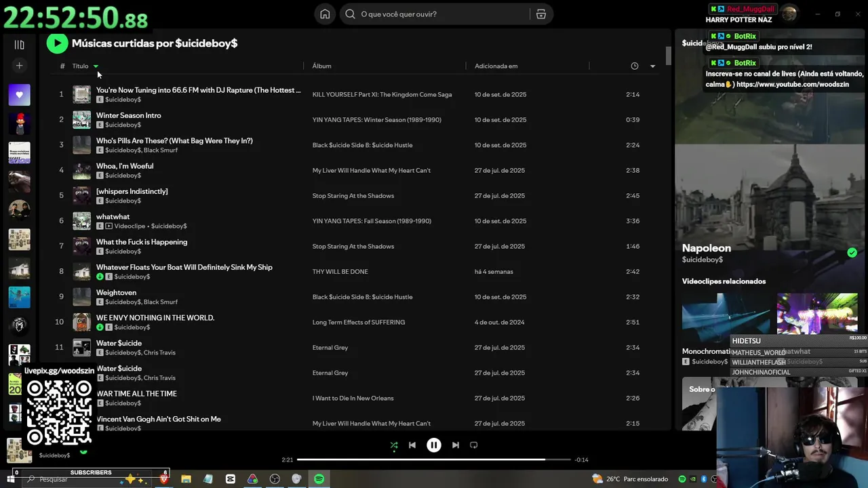This screenshot has width=868, height=488.
Task: Skip to the previous track
Action: tap(412, 445)
